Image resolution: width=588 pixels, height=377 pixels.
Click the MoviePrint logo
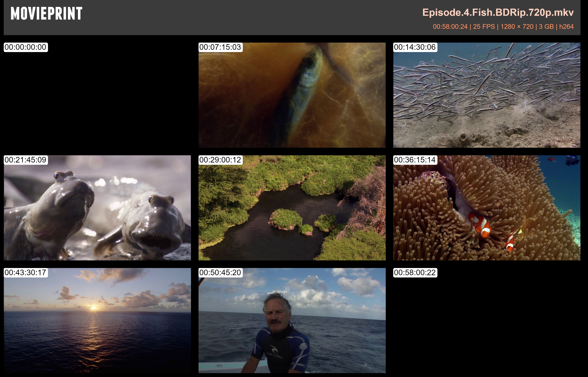(x=46, y=13)
